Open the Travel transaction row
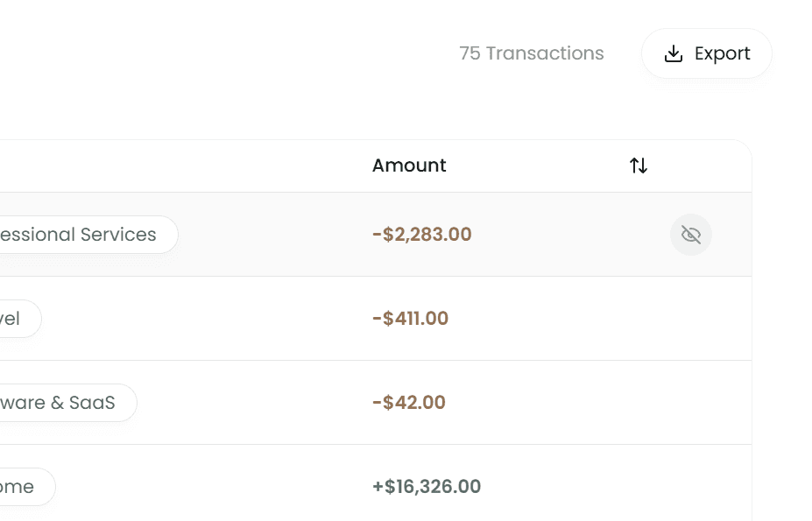Image resolution: width=812 pixels, height=521 pixels. (x=569, y=319)
